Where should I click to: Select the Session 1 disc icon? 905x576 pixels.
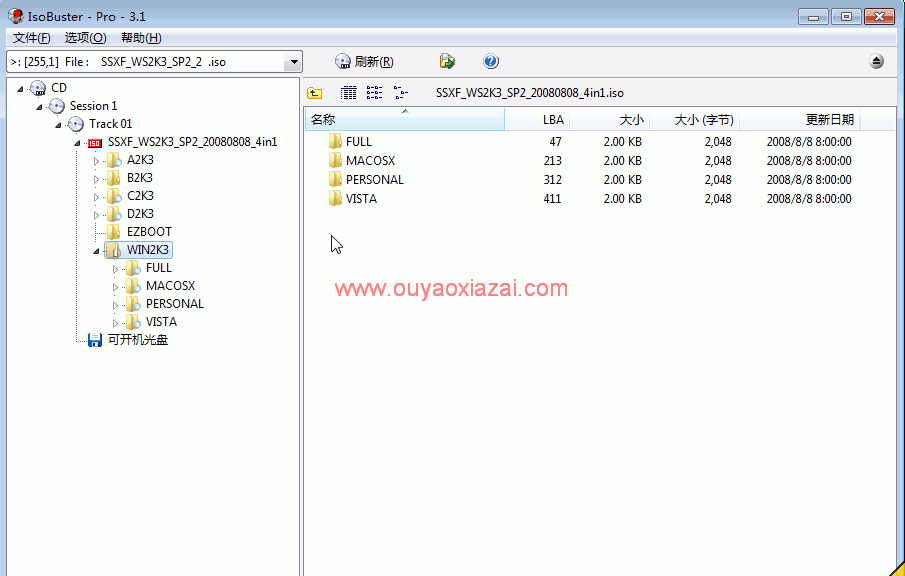[x=57, y=106]
